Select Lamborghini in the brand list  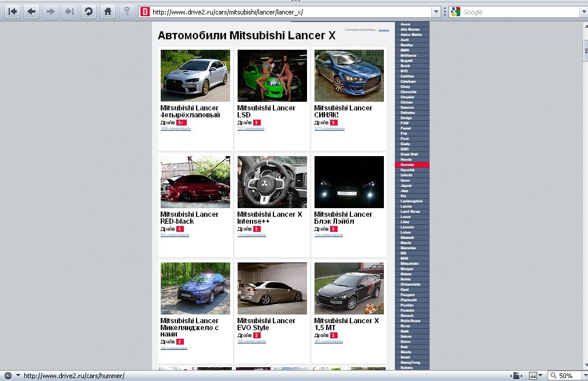click(x=412, y=201)
